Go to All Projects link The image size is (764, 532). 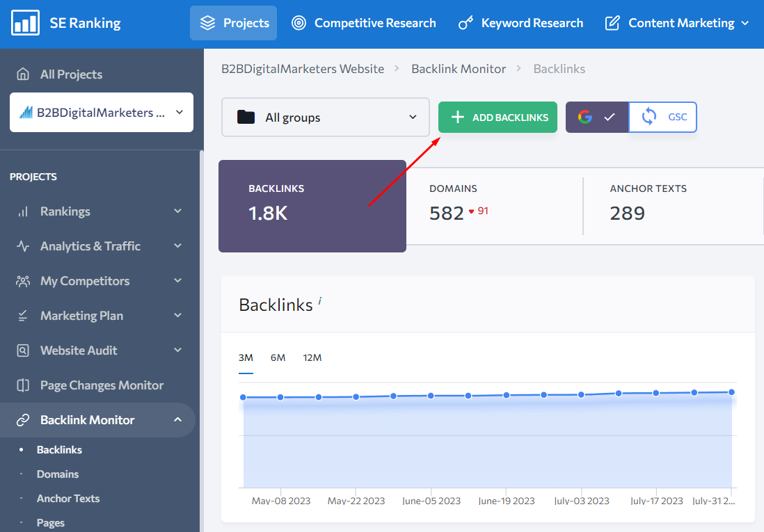[71, 74]
